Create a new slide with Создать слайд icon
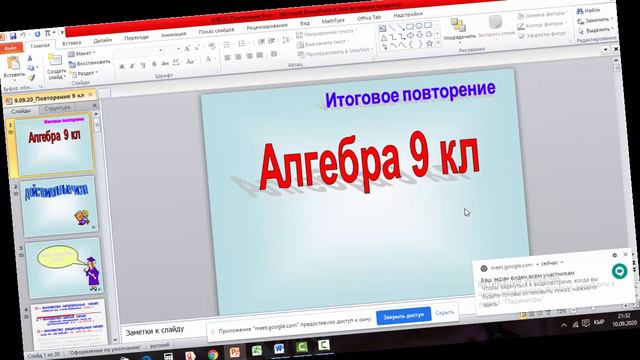This screenshot has height=360, width=640. point(55,60)
